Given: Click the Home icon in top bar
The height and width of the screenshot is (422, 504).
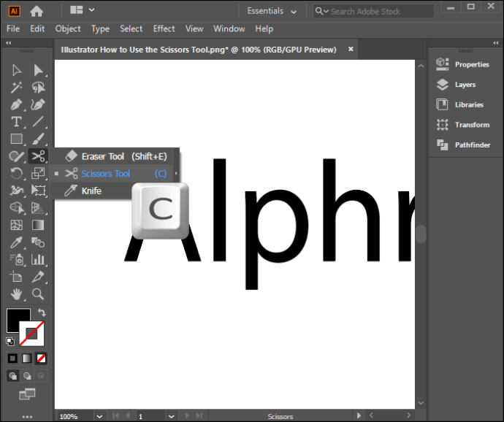Looking at the screenshot, I should [37, 11].
